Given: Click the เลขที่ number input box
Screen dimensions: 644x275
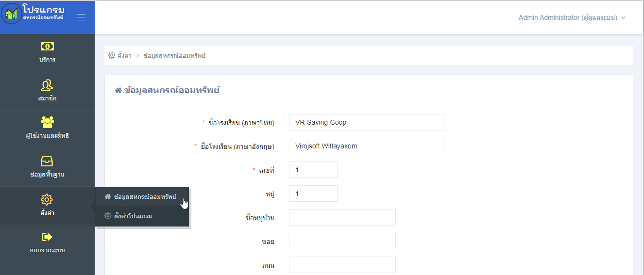Looking at the screenshot, I should pos(313,170).
